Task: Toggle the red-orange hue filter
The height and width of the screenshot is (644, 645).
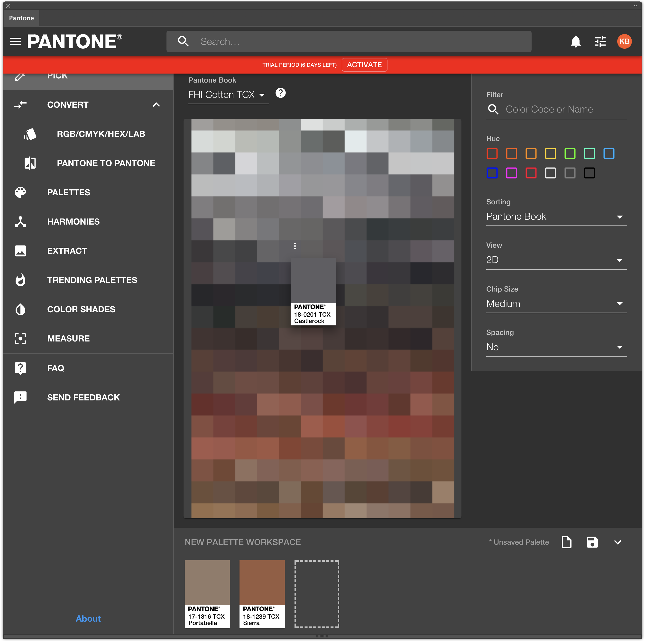Action: 511,153
